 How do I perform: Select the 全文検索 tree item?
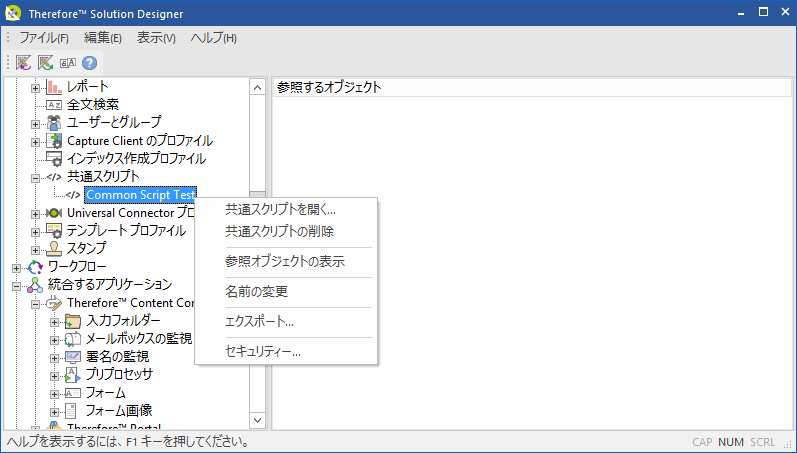93,105
